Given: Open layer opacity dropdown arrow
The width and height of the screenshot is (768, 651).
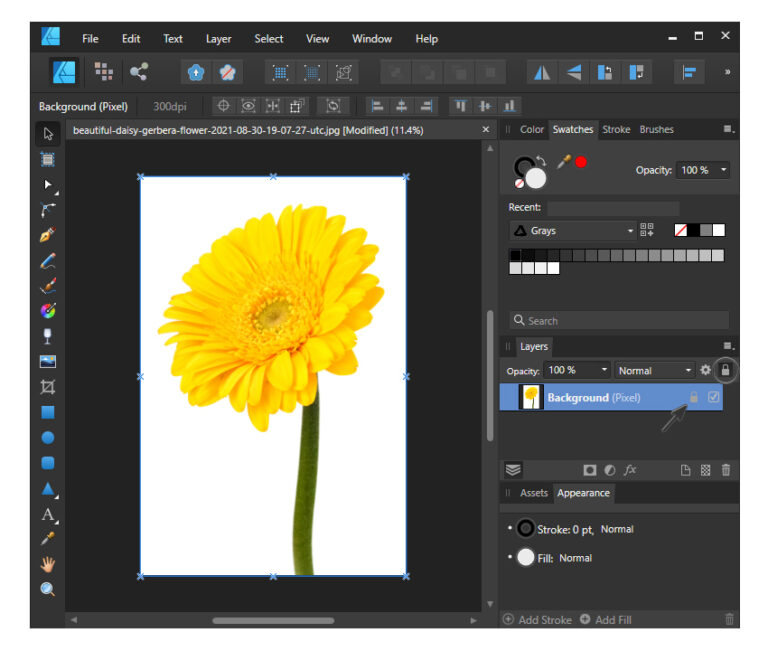Looking at the screenshot, I should pos(604,370).
